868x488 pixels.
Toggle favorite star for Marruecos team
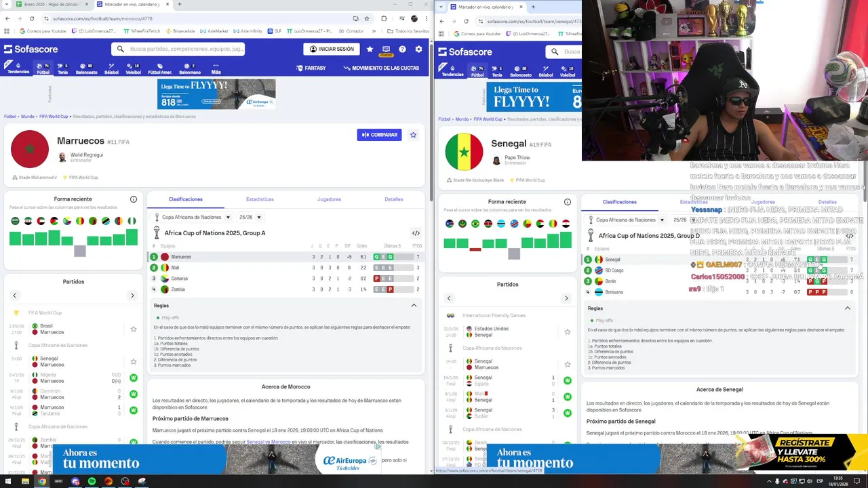413,135
